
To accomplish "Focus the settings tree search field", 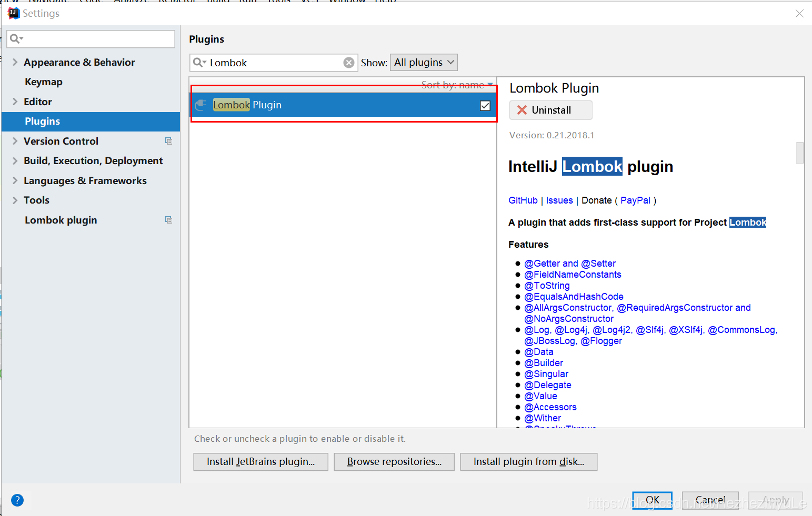I will point(91,39).
